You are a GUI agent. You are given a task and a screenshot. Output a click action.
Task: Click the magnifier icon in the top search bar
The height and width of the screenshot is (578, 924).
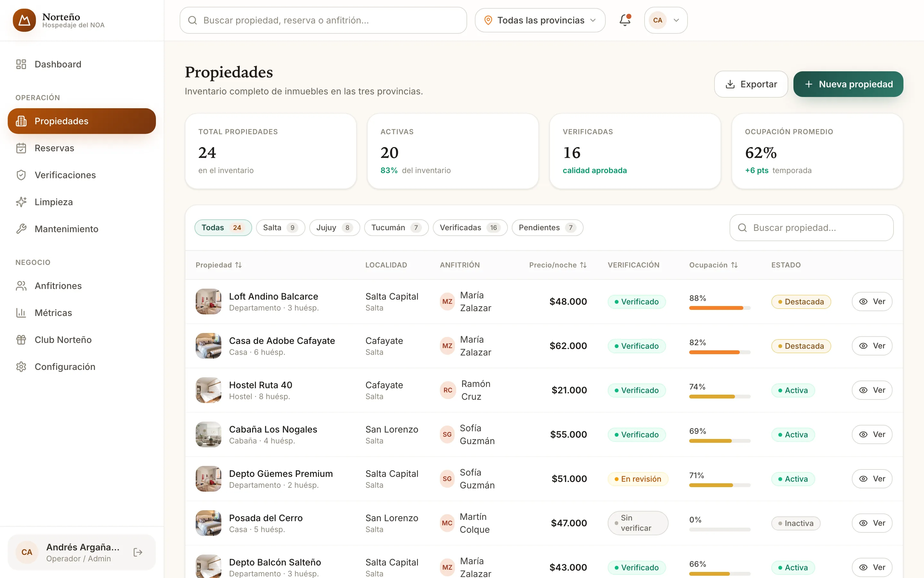tap(193, 20)
